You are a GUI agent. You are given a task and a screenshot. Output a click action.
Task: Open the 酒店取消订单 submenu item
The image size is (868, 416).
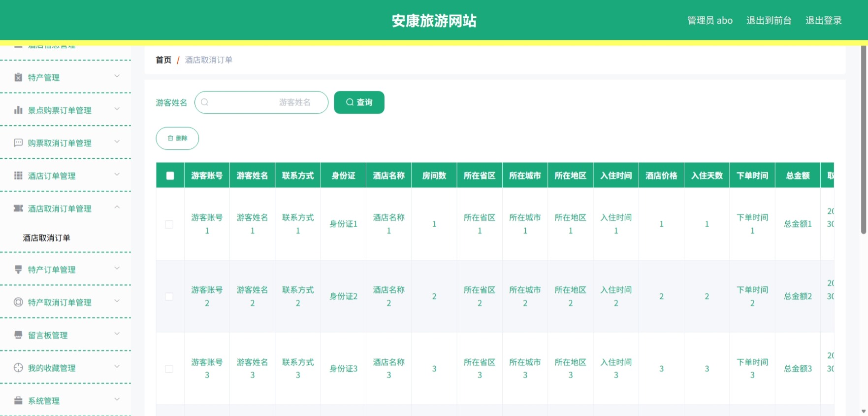coord(46,238)
